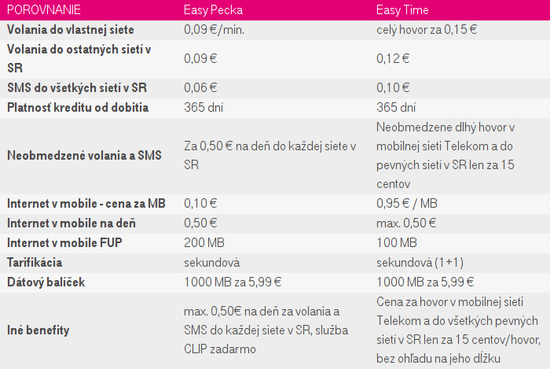Click the Volania do vlastnej siete row label
This screenshot has width=550, height=369.
70,30
